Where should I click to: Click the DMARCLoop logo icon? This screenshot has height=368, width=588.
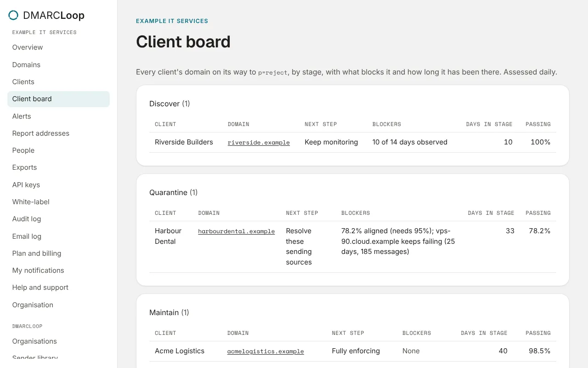[x=14, y=15]
